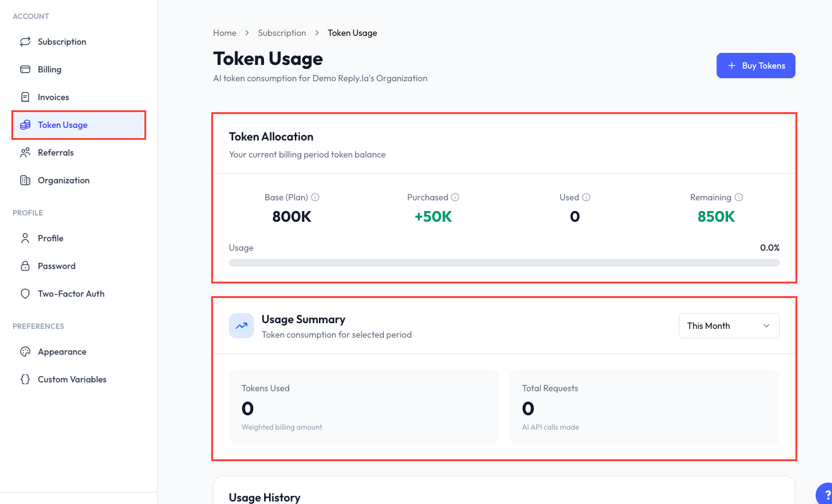Click the Total Requests summary card

[x=644, y=407]
